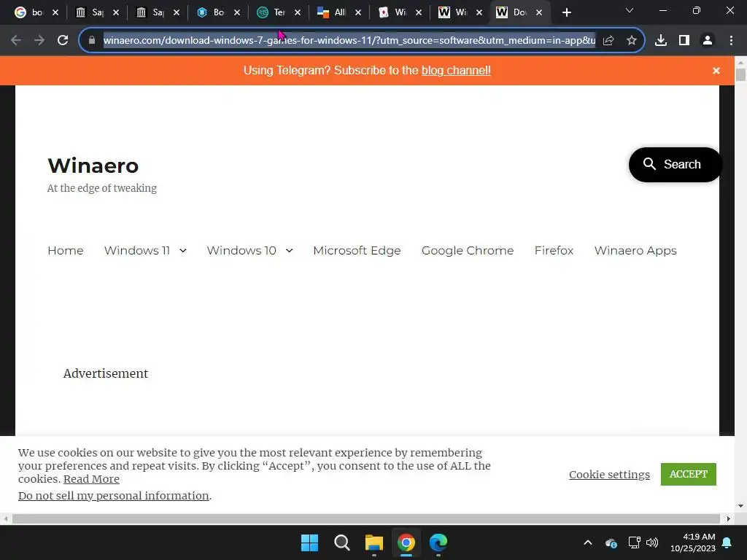Viewport: 747px width, 560px height.
Task: Open the Windows 10 menu item
Action: [x=241, y=251]
